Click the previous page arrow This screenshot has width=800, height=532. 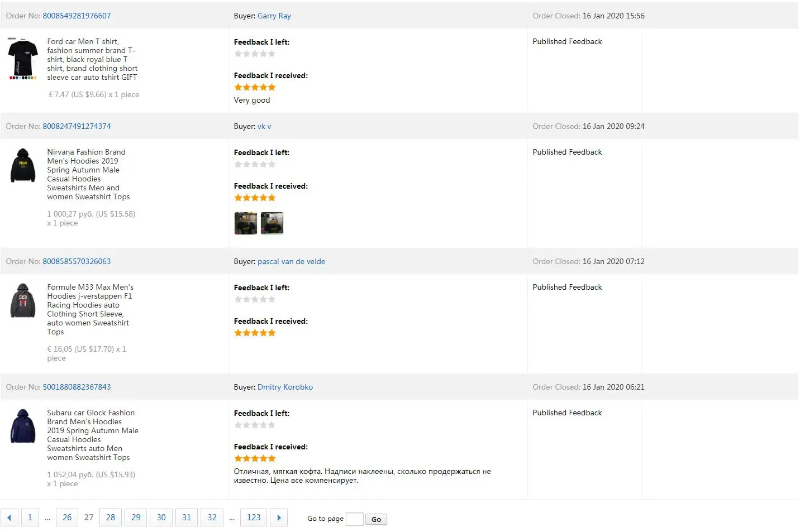(9, 517)
